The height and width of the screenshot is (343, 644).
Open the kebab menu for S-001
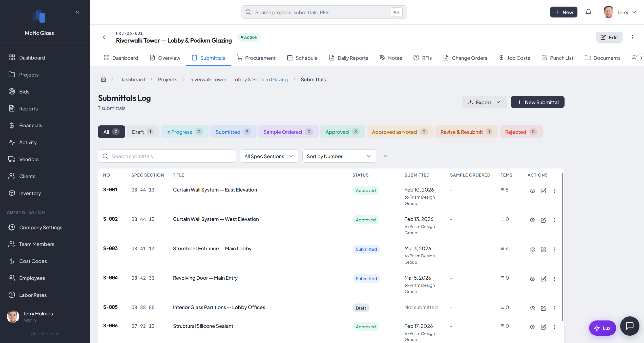(555, 191)
